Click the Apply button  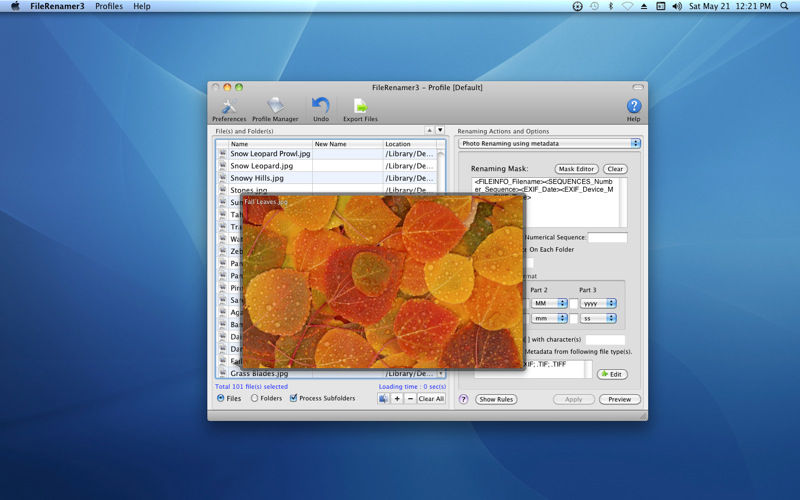pos(573,399)
